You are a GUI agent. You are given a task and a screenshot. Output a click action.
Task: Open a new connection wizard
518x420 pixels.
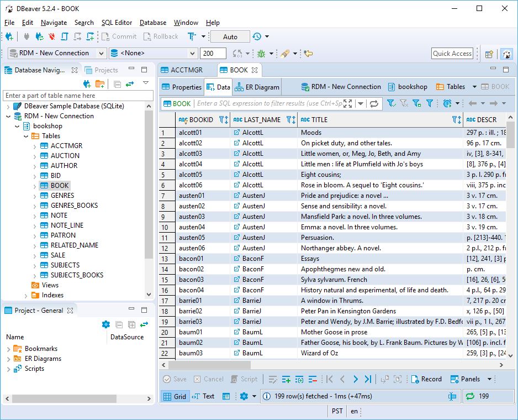[9, 36]
